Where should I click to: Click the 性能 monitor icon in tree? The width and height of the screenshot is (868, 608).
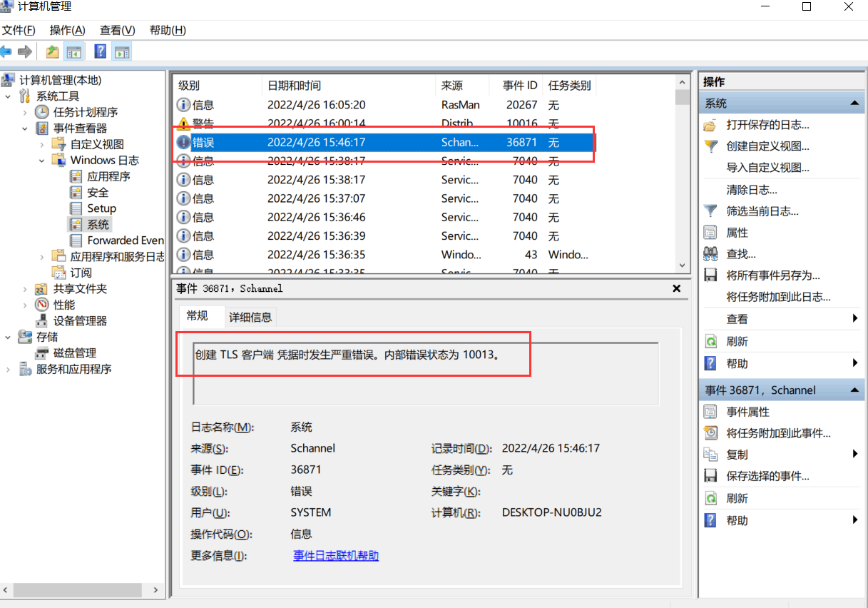(42, 305)
